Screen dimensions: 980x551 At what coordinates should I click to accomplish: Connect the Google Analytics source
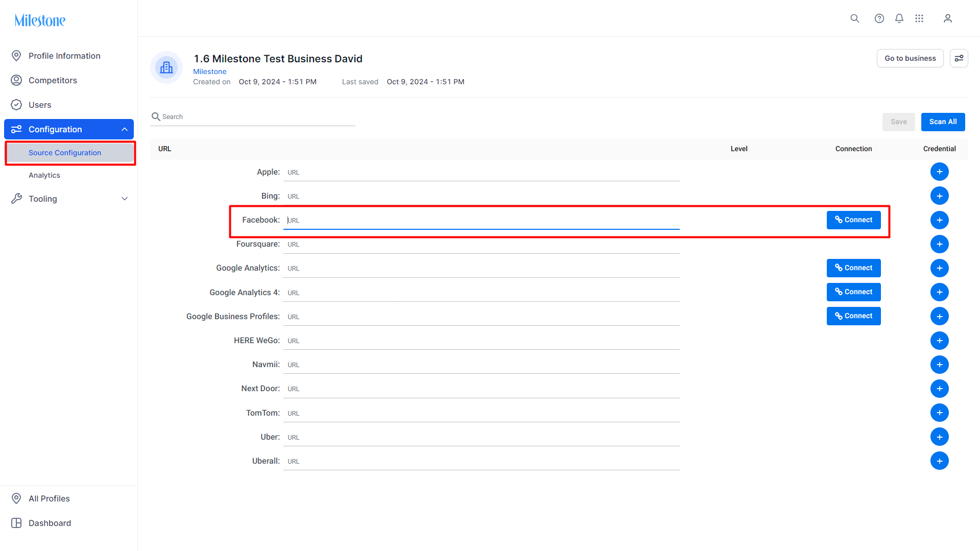(x=853, y=268)
